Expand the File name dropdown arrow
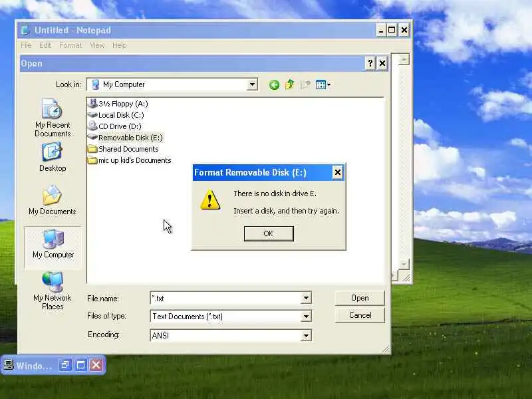The width and height of the screenshot is (532, 399). point(306,298)
